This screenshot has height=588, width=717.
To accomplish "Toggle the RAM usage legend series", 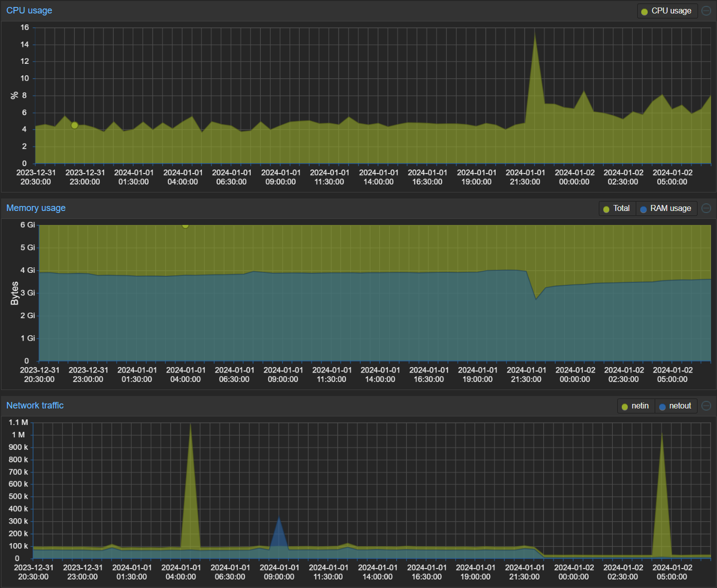I will click(x=667, y=208).
